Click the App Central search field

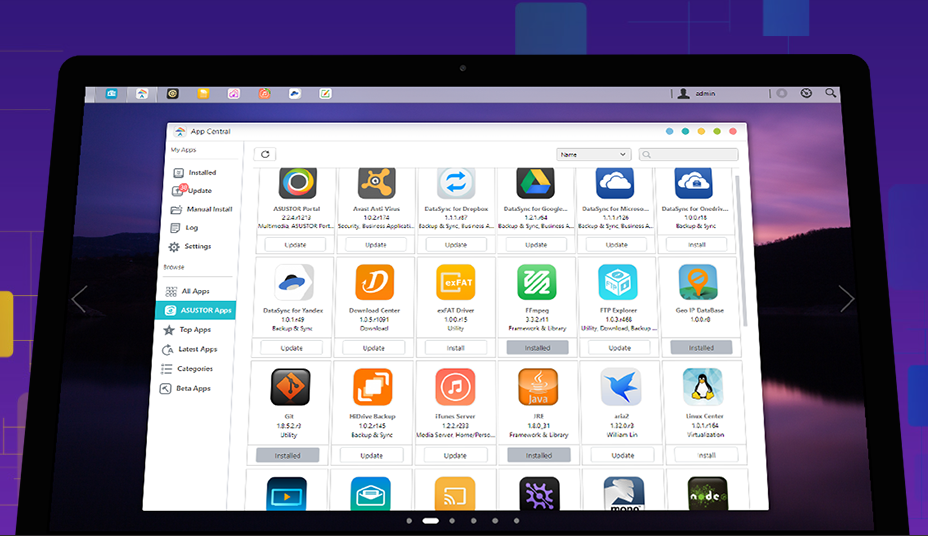689,154
